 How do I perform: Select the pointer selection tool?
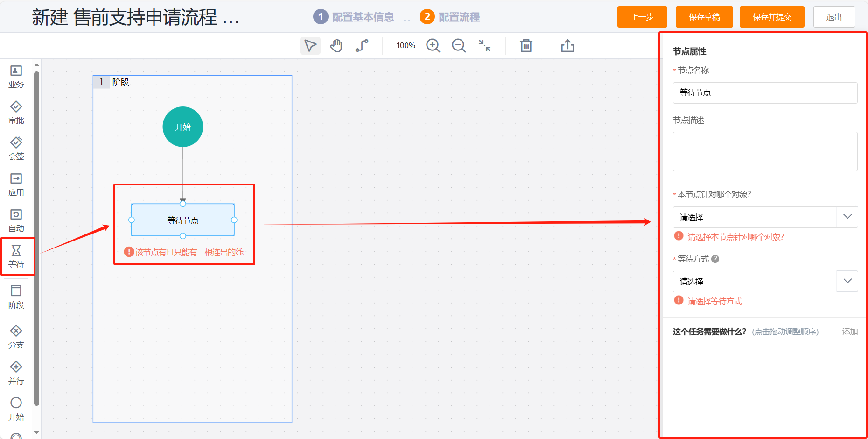pyautogui.click(x=310, y=46)
